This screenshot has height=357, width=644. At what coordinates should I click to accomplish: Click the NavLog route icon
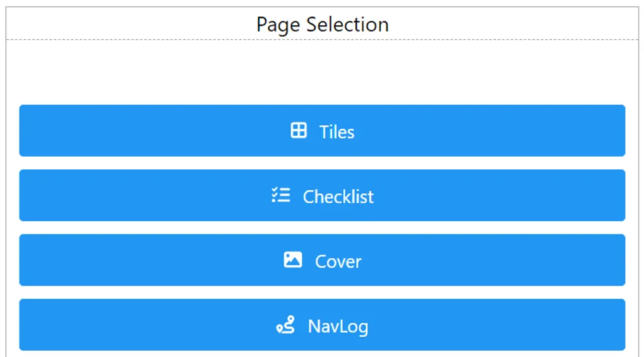[286, 325]
